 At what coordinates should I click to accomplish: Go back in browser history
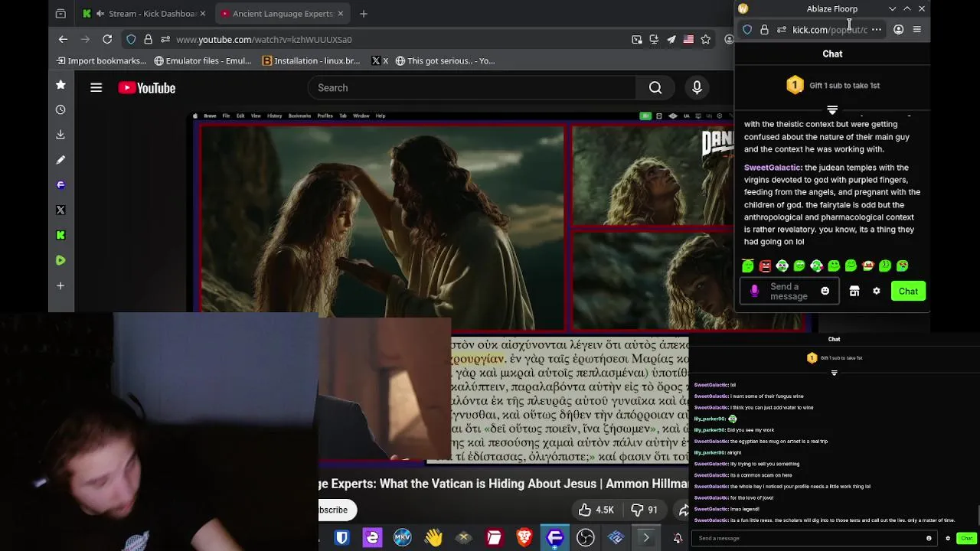click(x=64, y=39)
